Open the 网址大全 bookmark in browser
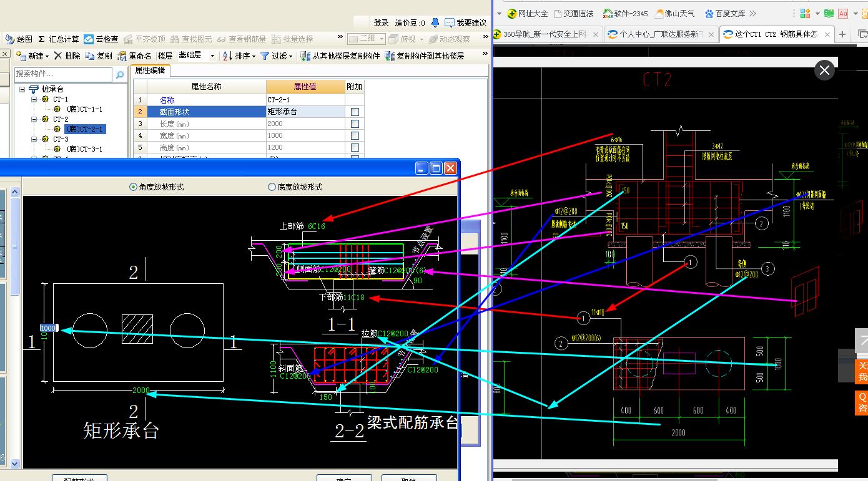This screenshot has width=868, height=481. tap(528, 13)
